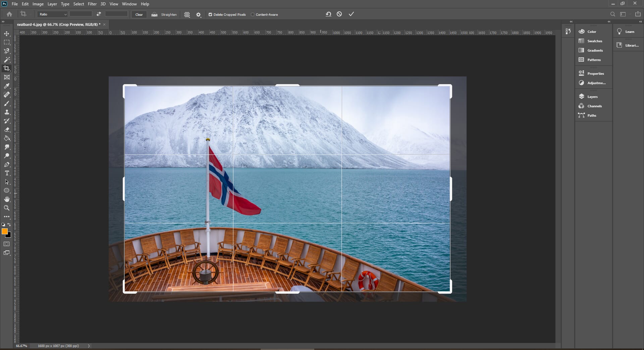This screenshot has width=644, height=350.
Task: Cancel the current crop operation
Action: click(339, 14)
